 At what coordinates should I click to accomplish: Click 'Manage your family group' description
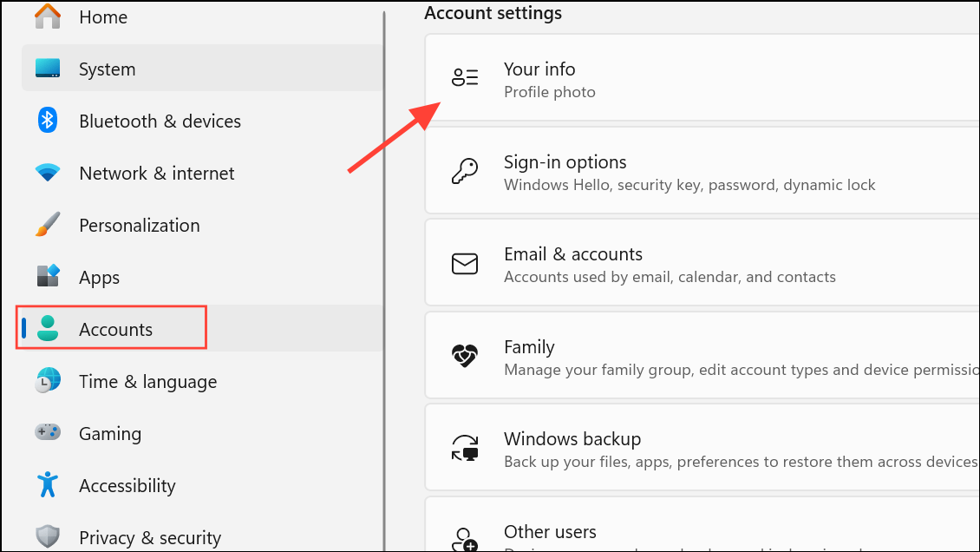742,370
